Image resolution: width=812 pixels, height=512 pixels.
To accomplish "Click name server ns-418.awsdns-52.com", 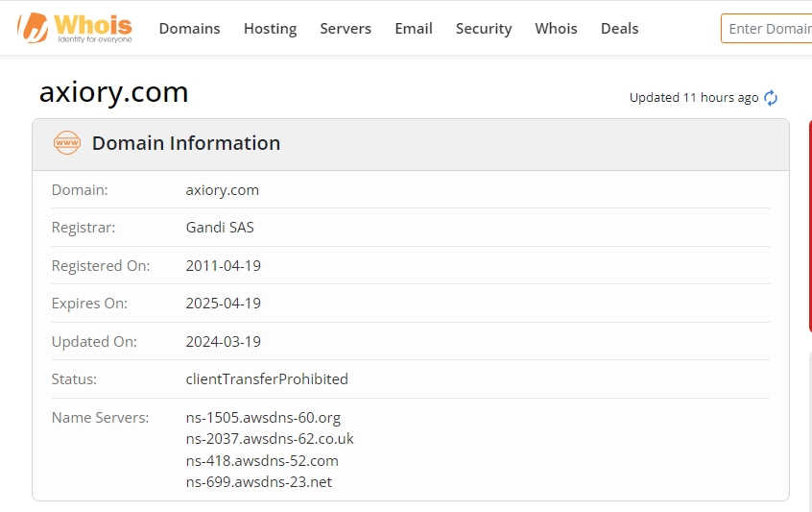I will (x=262, y=460).
